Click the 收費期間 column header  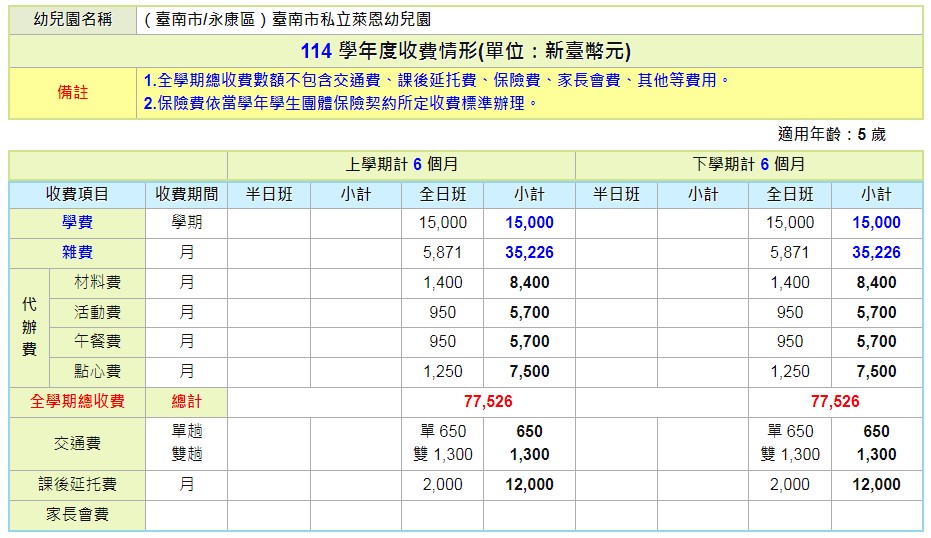186,194
